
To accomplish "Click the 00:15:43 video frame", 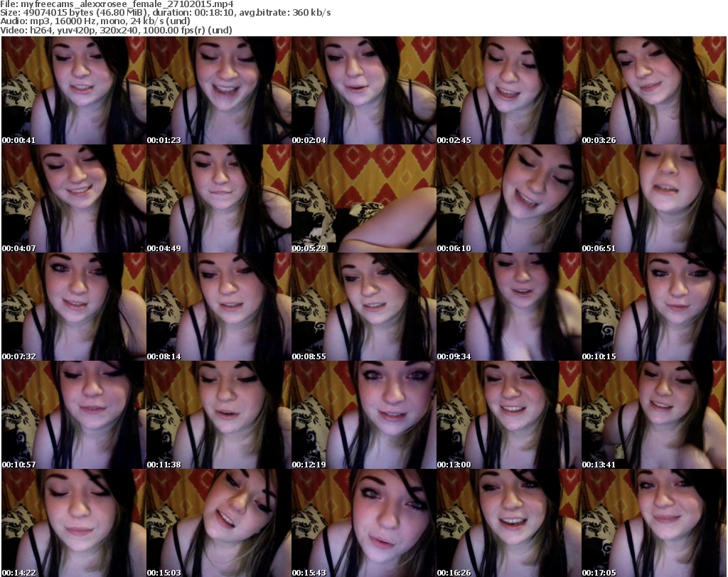I will click(363, 523).
